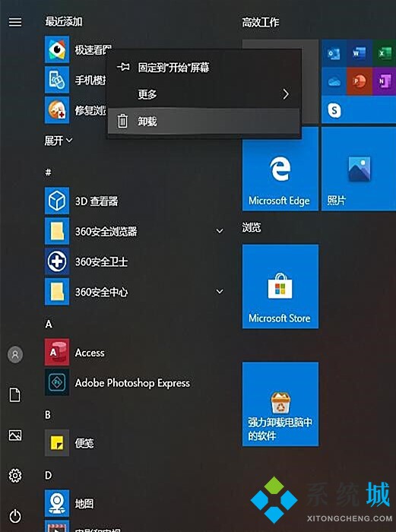Click the pin icon in context menu

coord(123,67)
